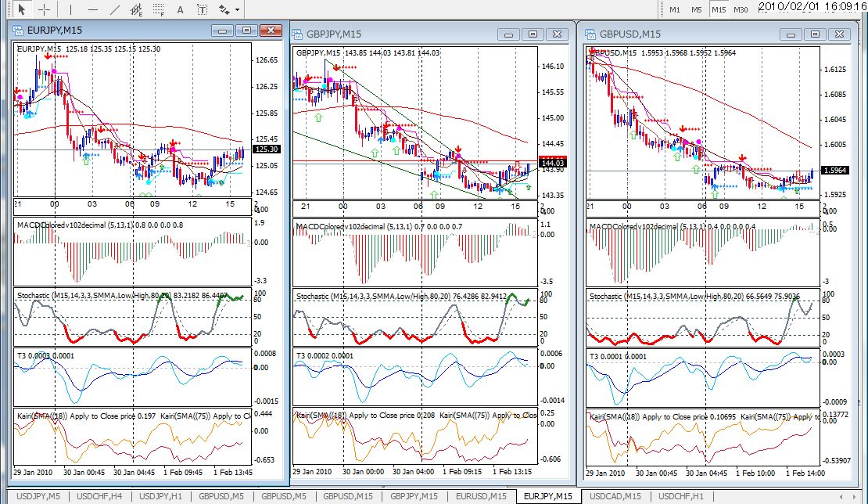
Task: Select the text label 'T' tool
Action: pyautogui.click(x=202, y=9)
